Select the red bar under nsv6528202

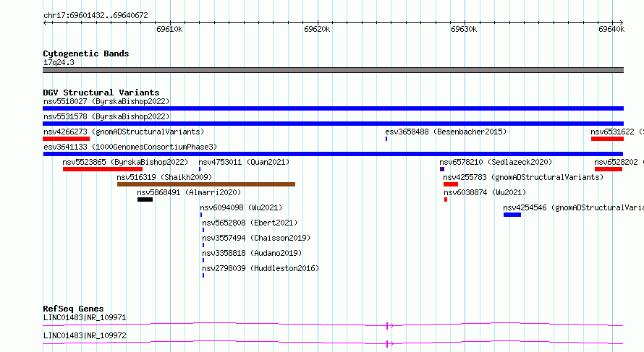609,169
